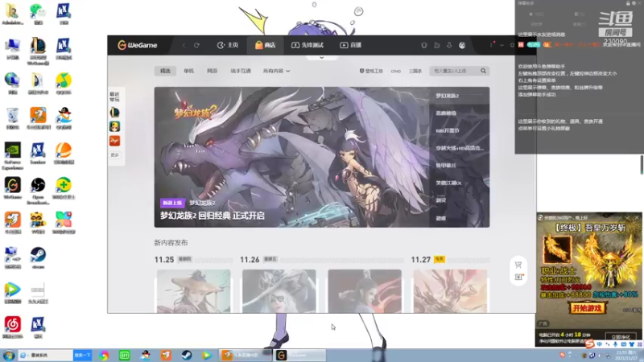Select the 铁甲雄兵 banner entry
Viewport: 644px width, 362px height.
coord(446,166)
